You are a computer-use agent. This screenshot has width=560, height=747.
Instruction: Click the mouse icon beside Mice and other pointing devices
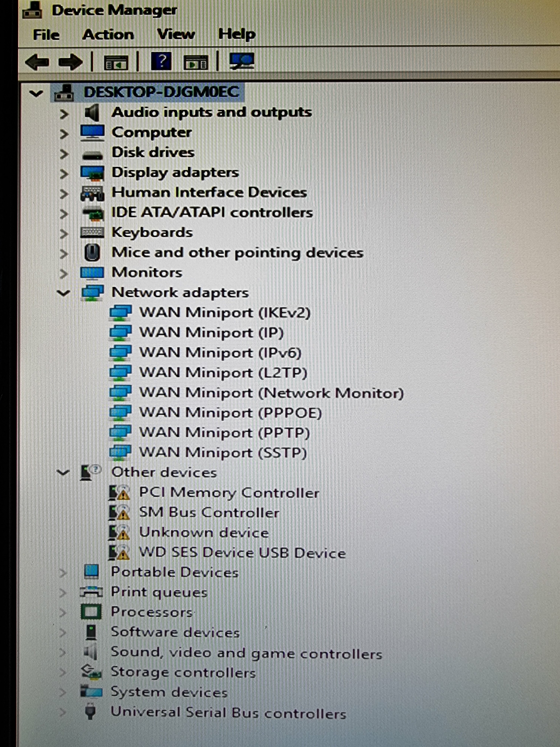[92, 252]
